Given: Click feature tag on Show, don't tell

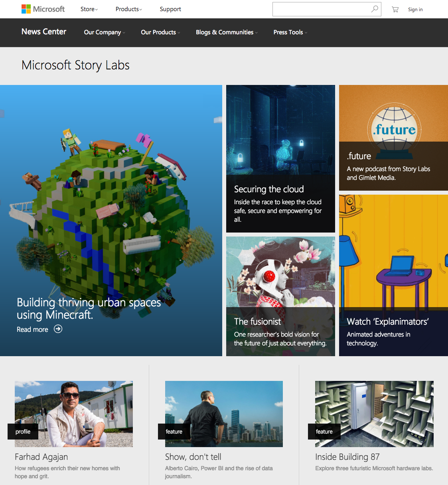Looking at the screenshot, I should tap(174, 432).
